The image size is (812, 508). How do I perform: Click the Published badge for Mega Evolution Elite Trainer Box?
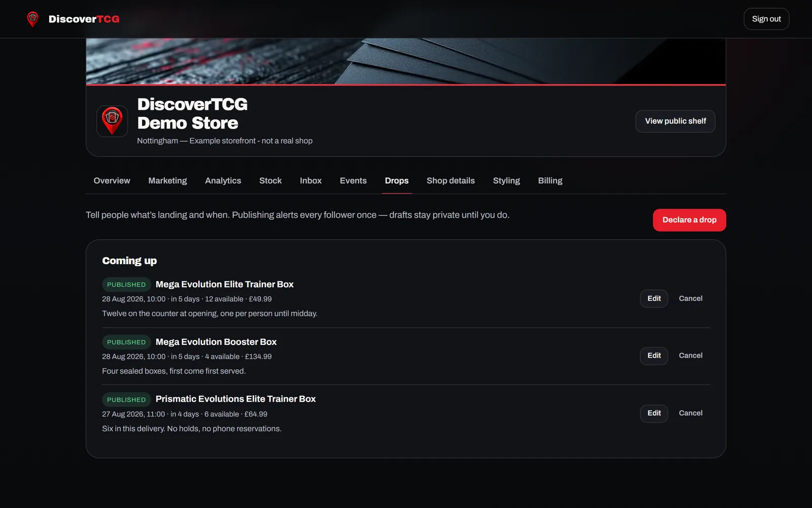126,284
